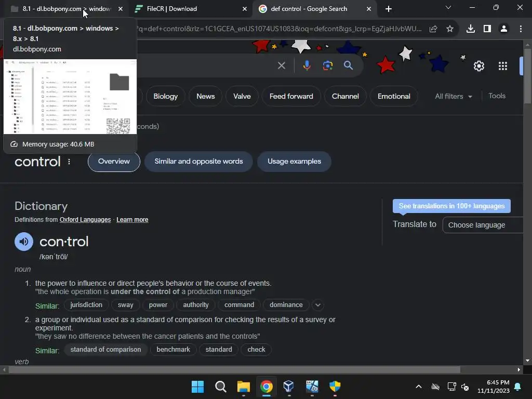This screenshot has width=532, height=399.
Task: Open notification bell in system tray
Action: (518, 387)
